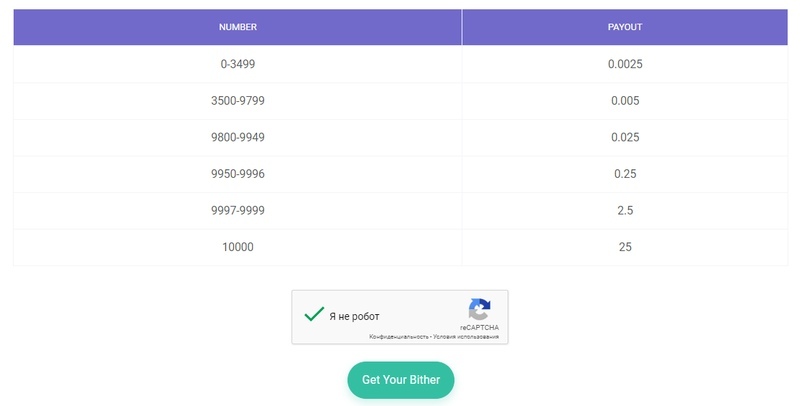The width and height of the screenshot is (807, 406).
Task: Click the 2.5 payout value
Action: [x=625, y=211]
